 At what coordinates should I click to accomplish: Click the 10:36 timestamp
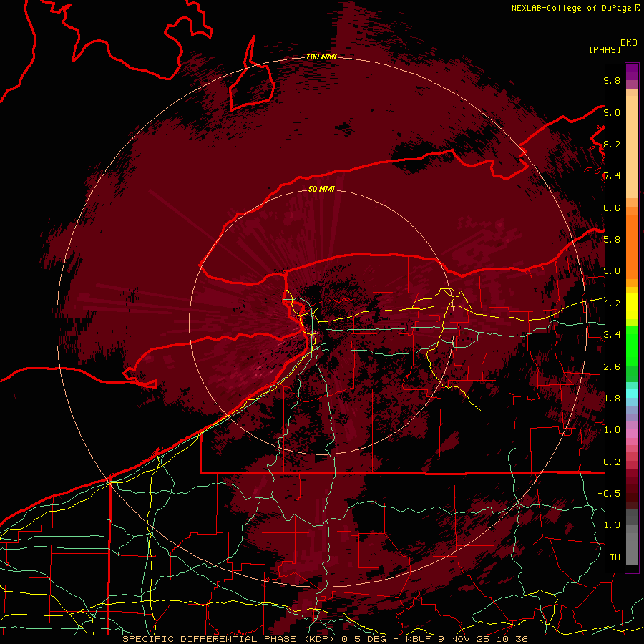(513, 639)
